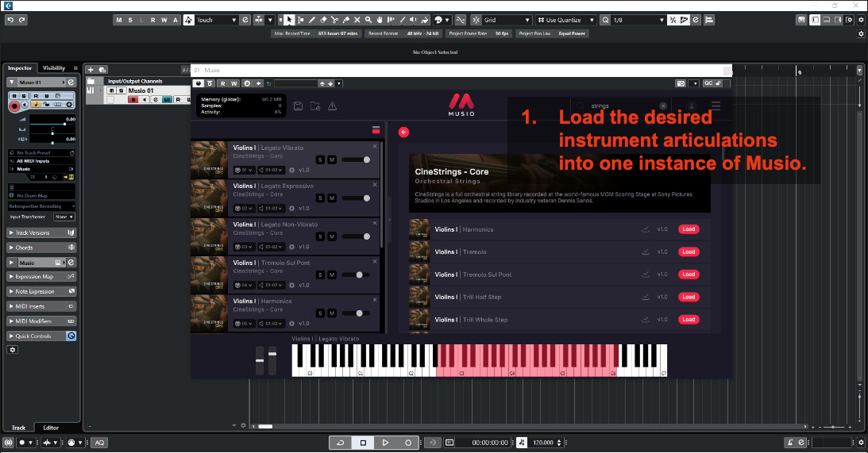Clear the strings search field
The image size is (868, 453).
662,106
